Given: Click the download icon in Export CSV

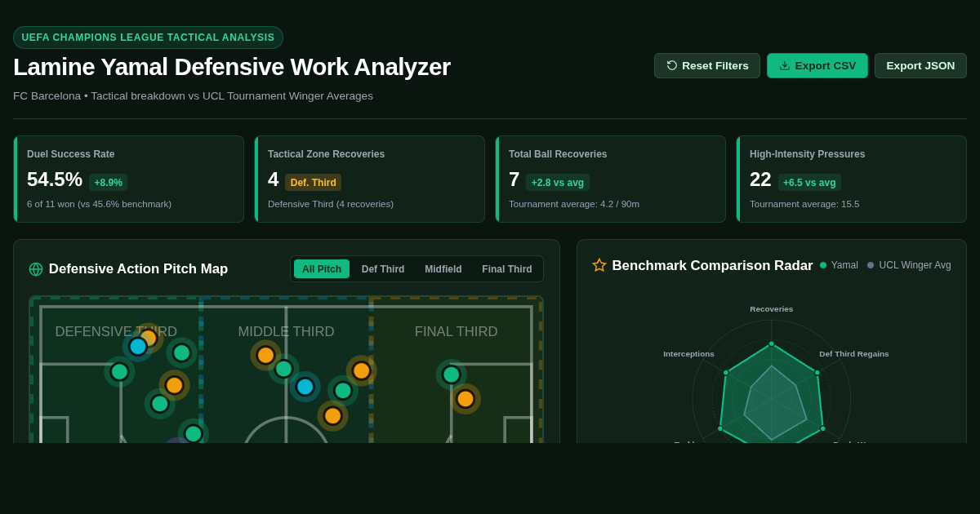Looking at the screenshot, I should tap(785, 65).
